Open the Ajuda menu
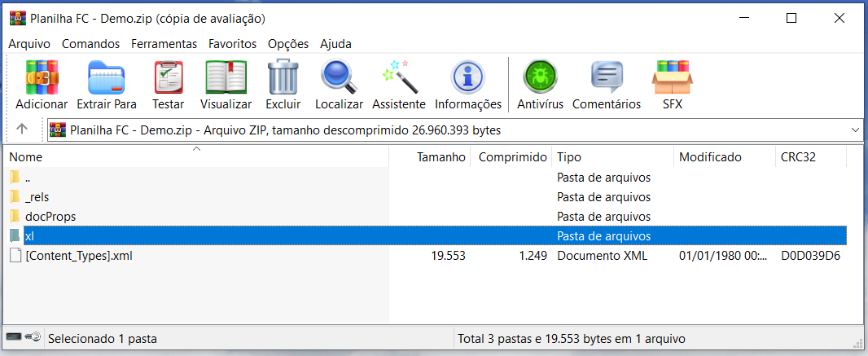The height and width of the screenshot is (356, 868). (335, 44)
